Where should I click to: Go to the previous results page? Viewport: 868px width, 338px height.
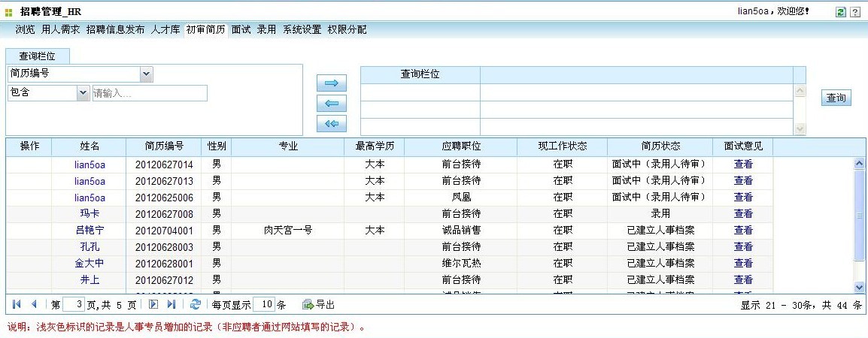34,304
